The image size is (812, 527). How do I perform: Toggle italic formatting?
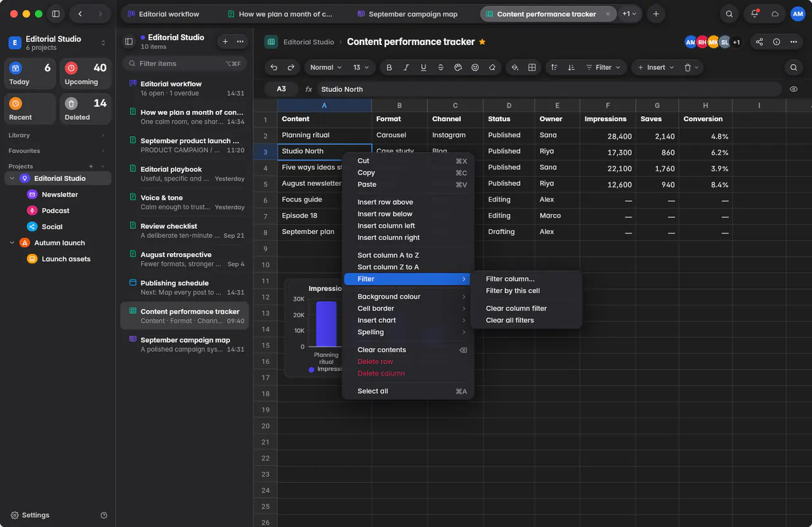click(407, 67)
